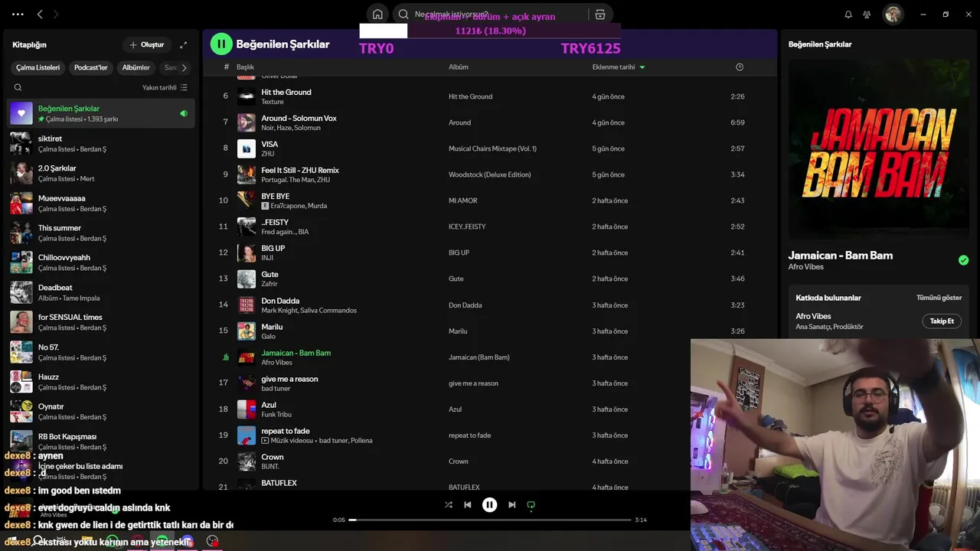This screenshot has width=980, height=551.
Task: Open the This summer playlist
Action: tap(101, 233)
